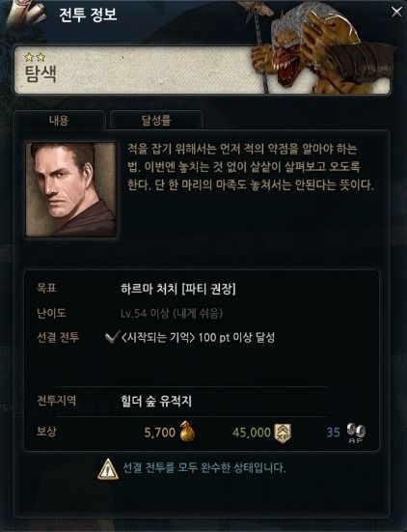The image size is (407, 532).
Task: Click the two-star difficulty rating
Action: click(35, 57)
